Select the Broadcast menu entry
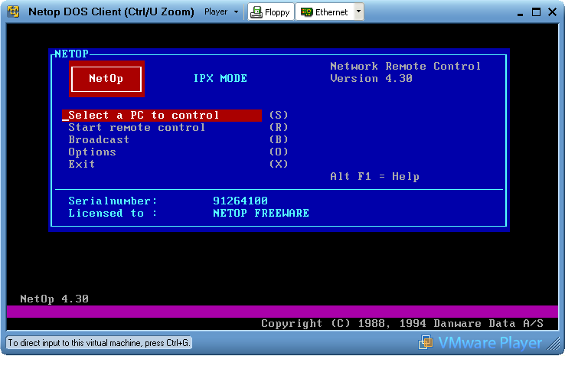This screenshot has height=392, width=565. click(x=99, y=140)
